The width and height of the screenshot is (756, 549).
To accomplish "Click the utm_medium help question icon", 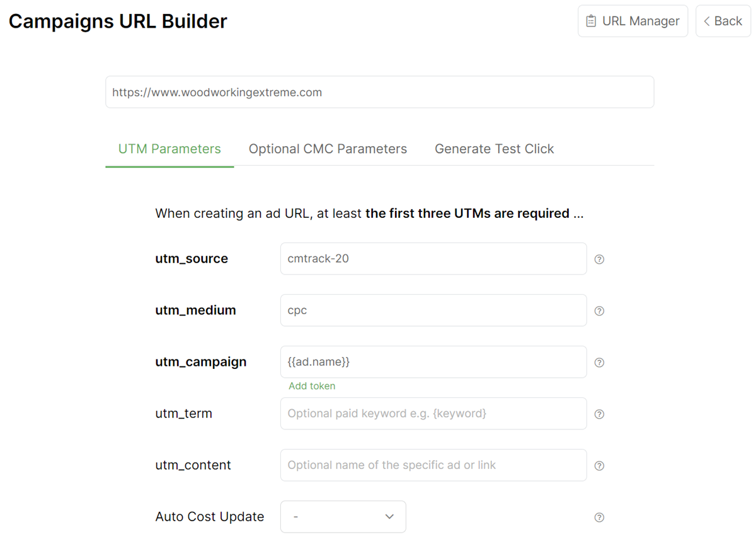I will (x=599, y=311).
